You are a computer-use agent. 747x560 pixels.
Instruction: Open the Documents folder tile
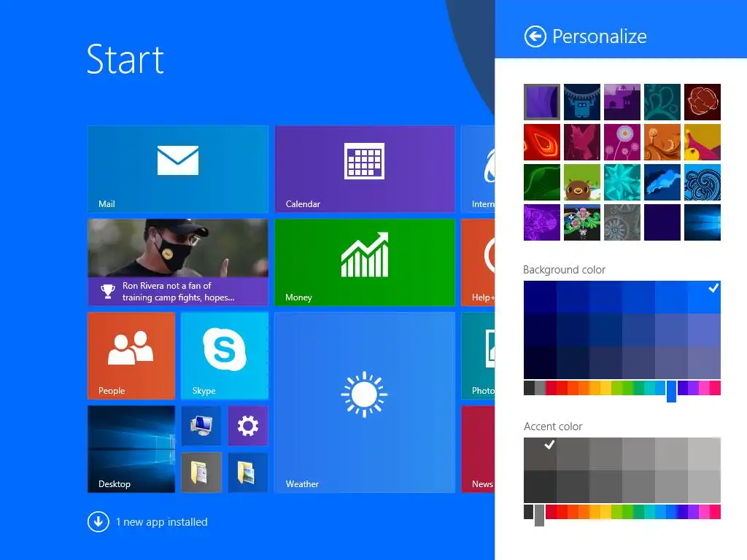point(201,472)
